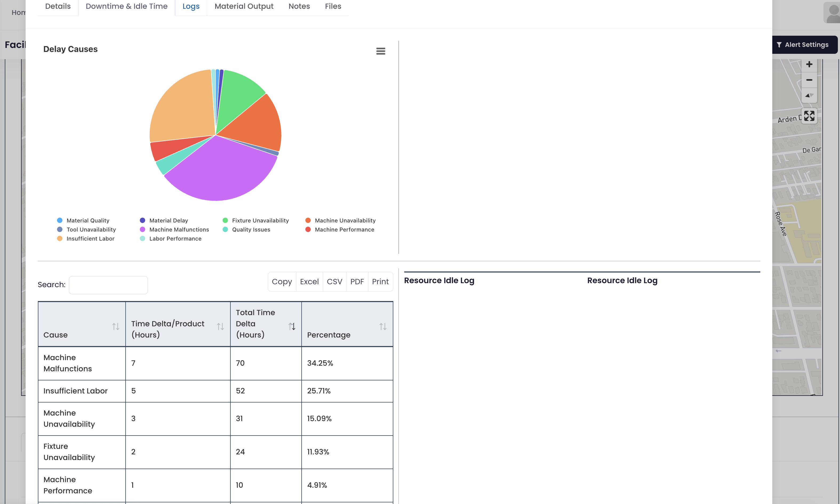Switch to the Downtime & Idle Time tab
Viewport: 840px width, 504px height.
coord(126,6)
